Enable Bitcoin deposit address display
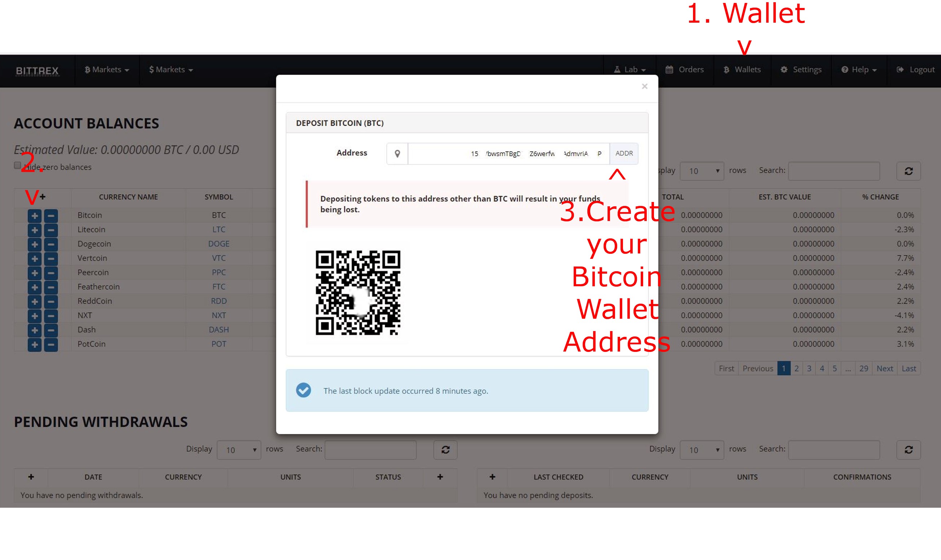Image resolution: width=941 pixels, height=560 pixels. click(623, 153)
